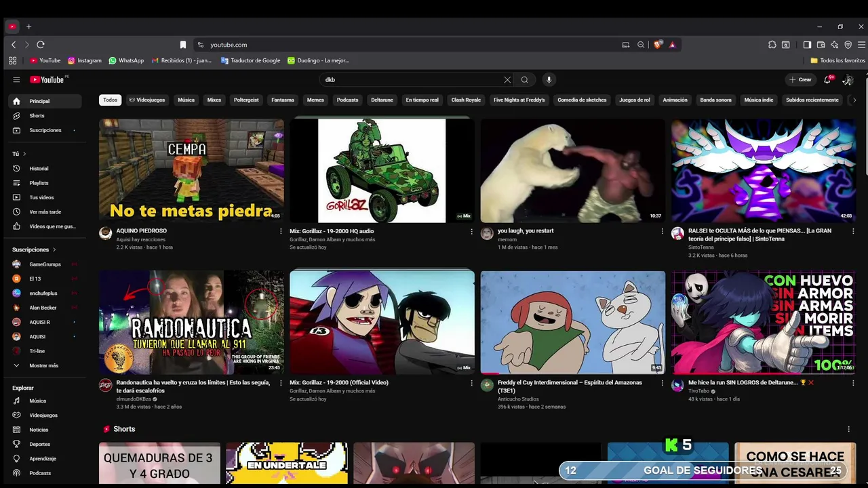
Task: Click the YouTube logo
Action: coord(47,80)
